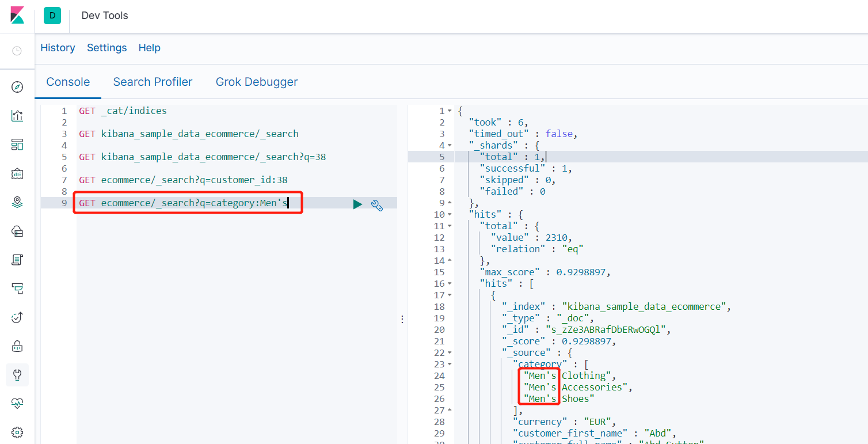The height and width of the screenshot is (444, 868).
Task: Collapse the root object at output line 1
Action: click(x=450, y=111)
